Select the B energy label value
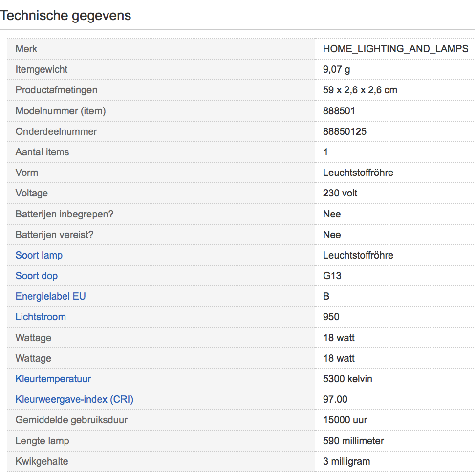The width and height of the screenshot is (475, 476). tap(326, 296)
